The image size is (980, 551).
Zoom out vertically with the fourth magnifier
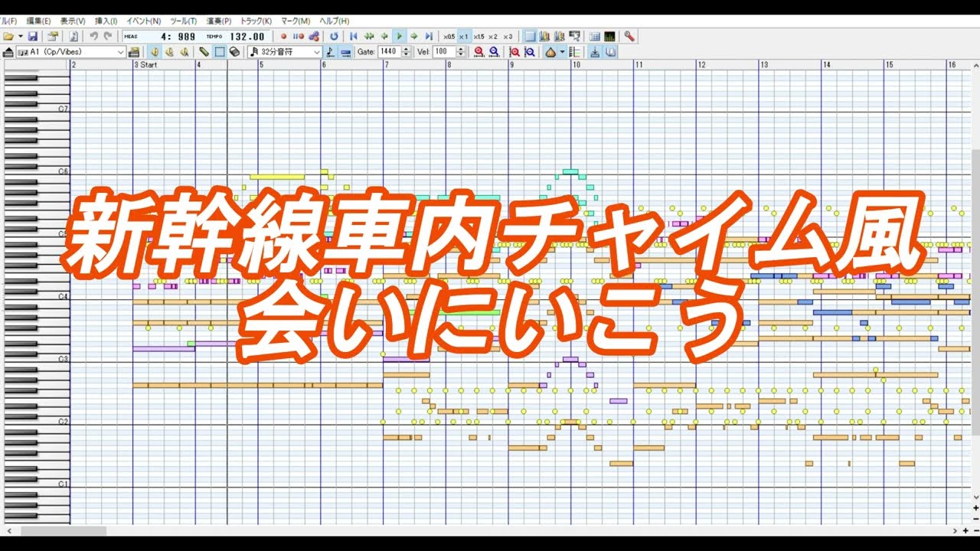pos(529,51)
